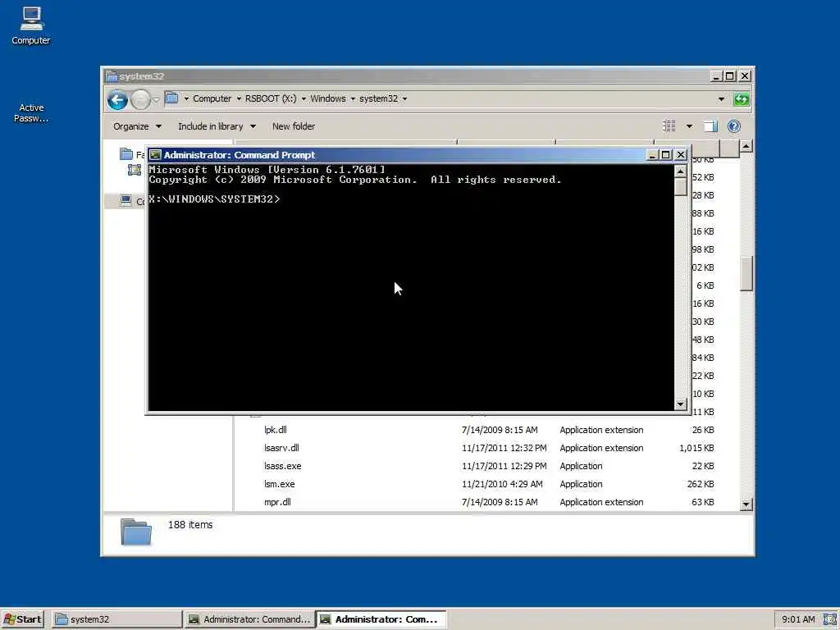Select the mpr.dll file
Screen dimensions: 840x630
(277, 502)
